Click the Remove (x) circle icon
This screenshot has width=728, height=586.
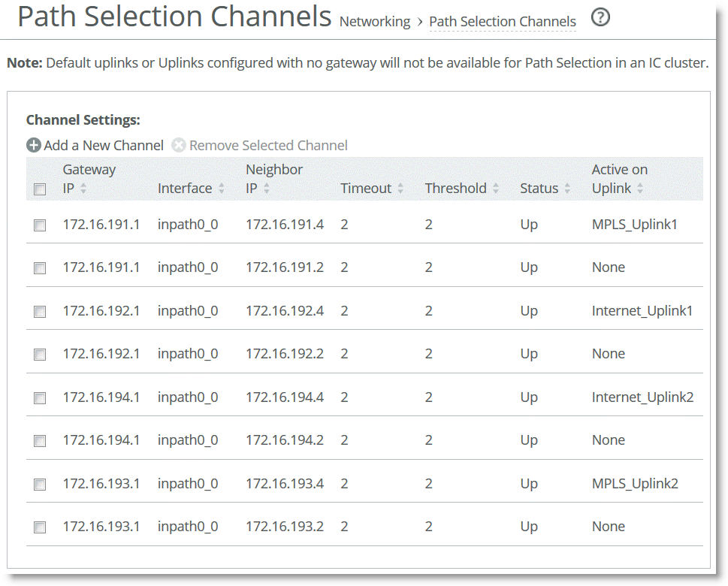[179, 145]
